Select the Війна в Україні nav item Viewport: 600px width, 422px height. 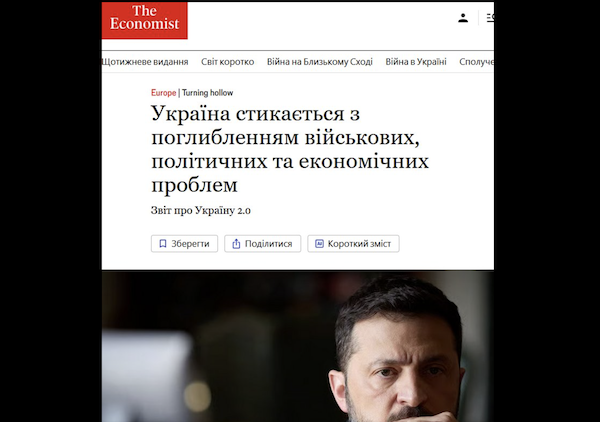(416, 62)
